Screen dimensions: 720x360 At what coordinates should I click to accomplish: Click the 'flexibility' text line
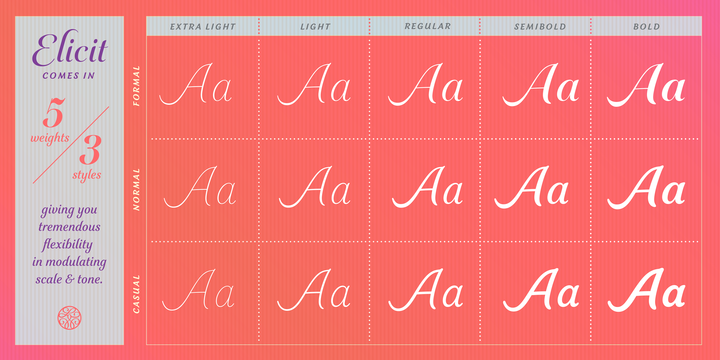pyautogui.click(x=67, y=245)
